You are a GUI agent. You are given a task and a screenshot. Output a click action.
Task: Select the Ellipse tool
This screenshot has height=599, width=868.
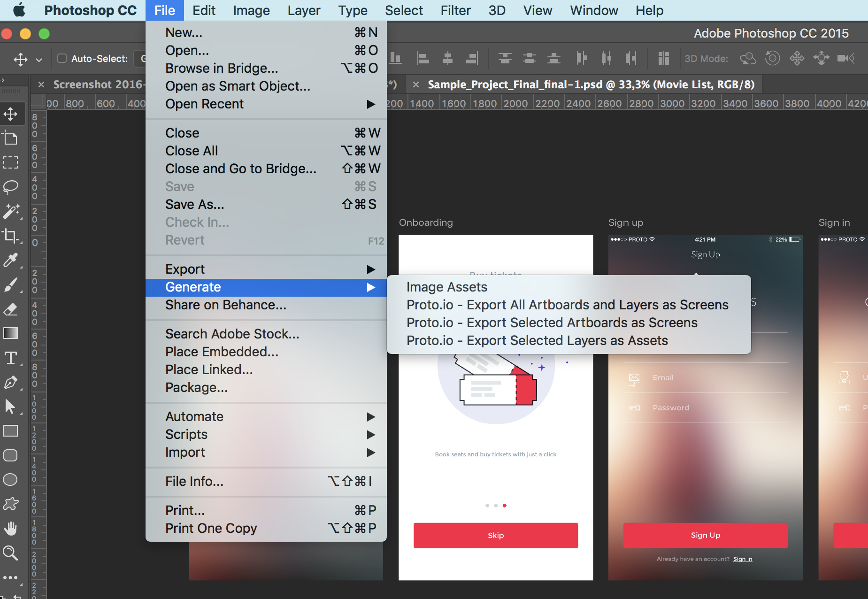tap(10, 480)
